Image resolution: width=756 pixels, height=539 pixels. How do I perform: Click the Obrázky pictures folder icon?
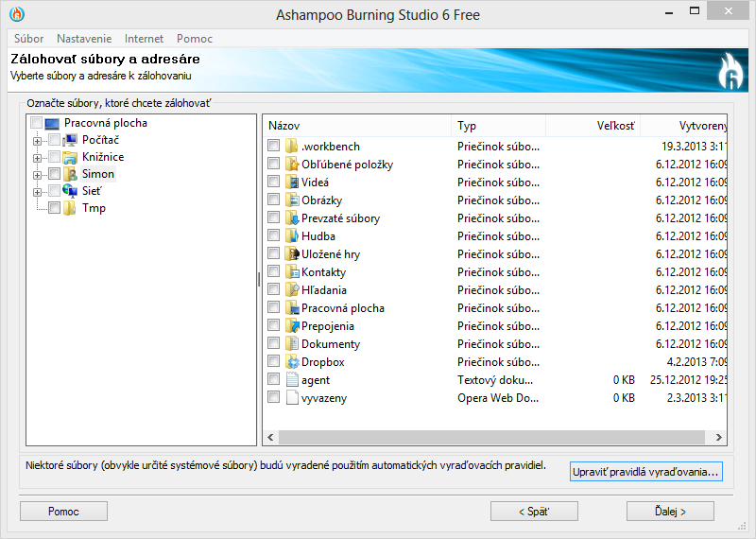(292, 200)
